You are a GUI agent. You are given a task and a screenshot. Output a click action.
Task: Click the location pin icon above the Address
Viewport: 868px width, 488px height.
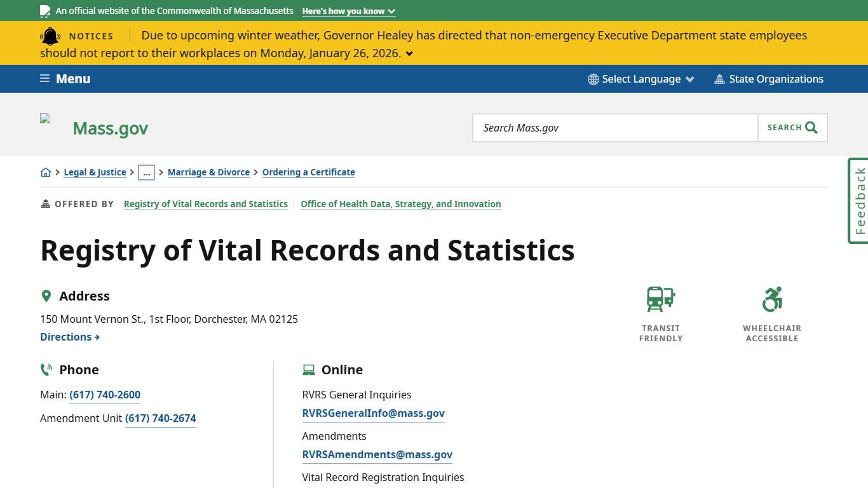click(x=46, y=295)
